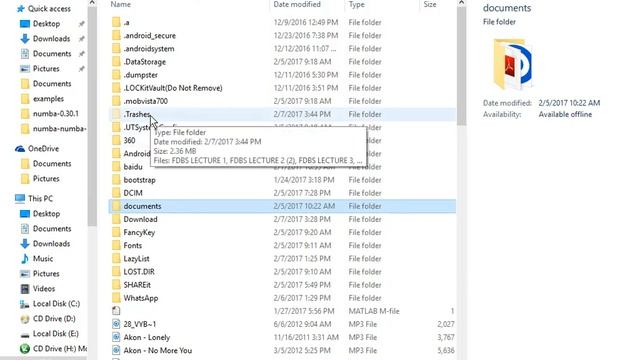640x360 pixels.
Task: Click the MP3 icon of Akon - Lonely
Action: pos(116,337)
